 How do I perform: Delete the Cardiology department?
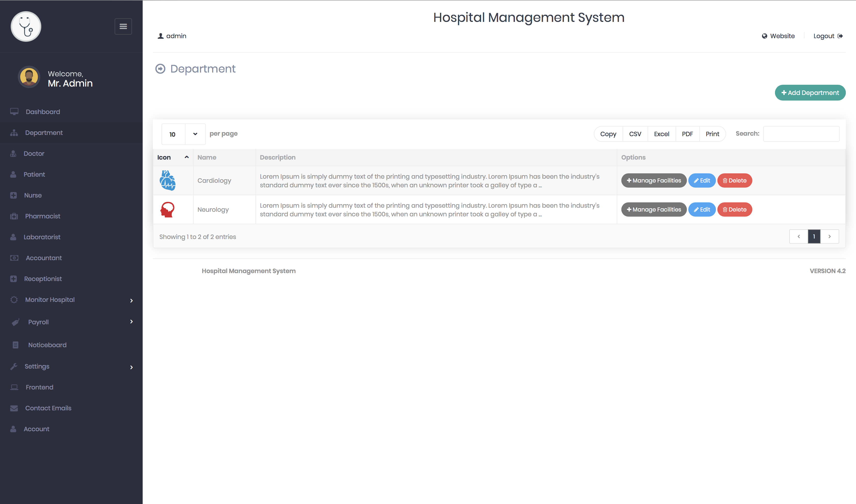pyautogui.click(x=734, y=180)
